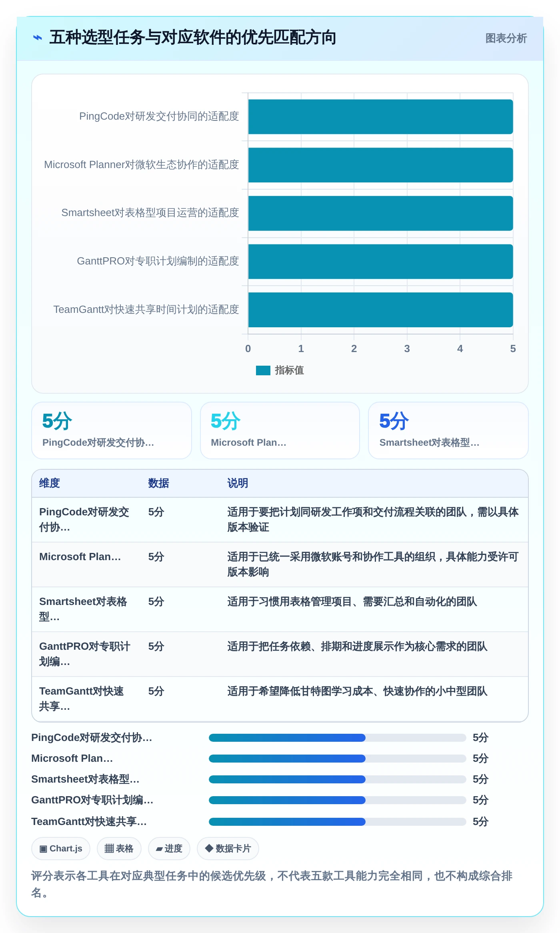560x933 pixels.
Task: Click progress label TeamGantt对快速共享…
Action: tap(89, 822)
